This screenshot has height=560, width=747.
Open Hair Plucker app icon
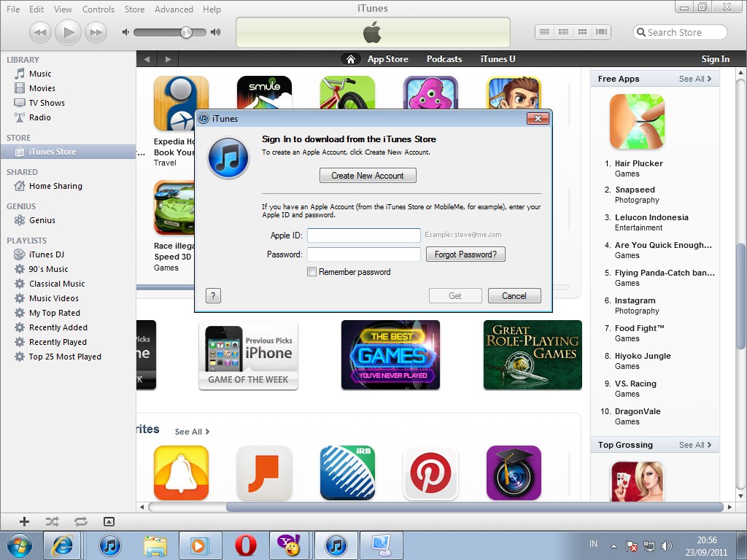coord(637,122)
